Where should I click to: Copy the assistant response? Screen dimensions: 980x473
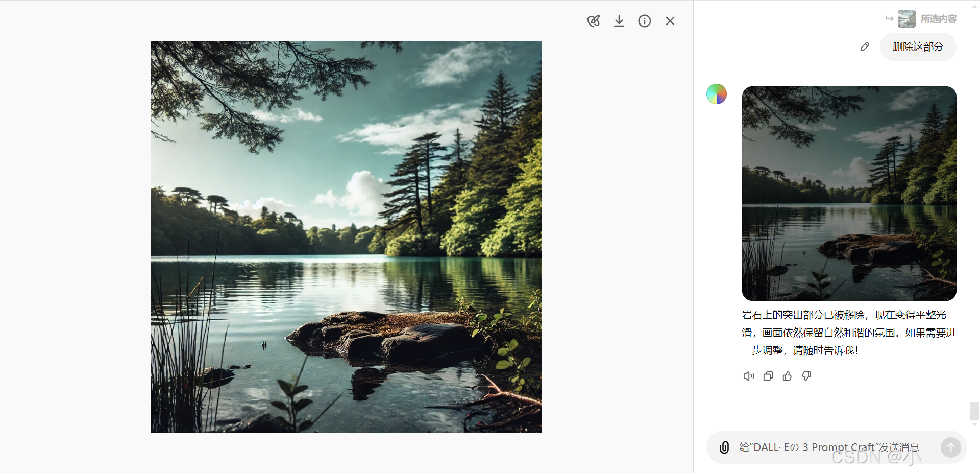(768, 376)
